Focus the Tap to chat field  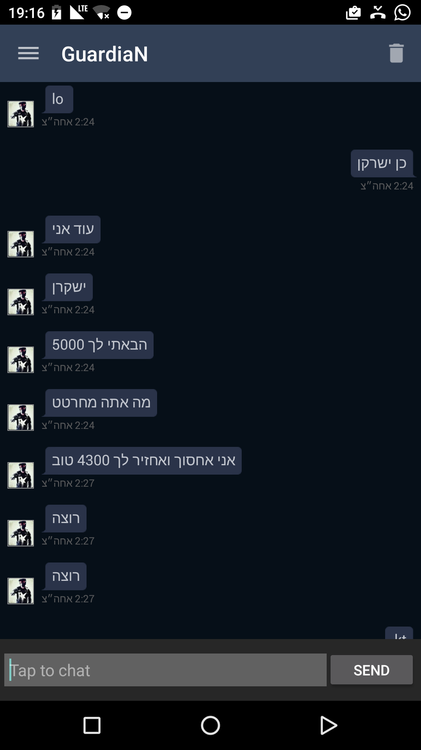click(x=166, y=670)
